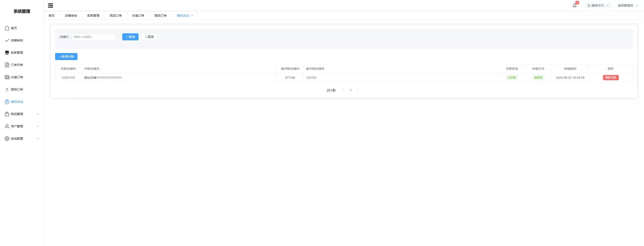Open 充值订单 from the sidebar icon
The width and height of the screenshot is (644, 246).
click(7, 77)
